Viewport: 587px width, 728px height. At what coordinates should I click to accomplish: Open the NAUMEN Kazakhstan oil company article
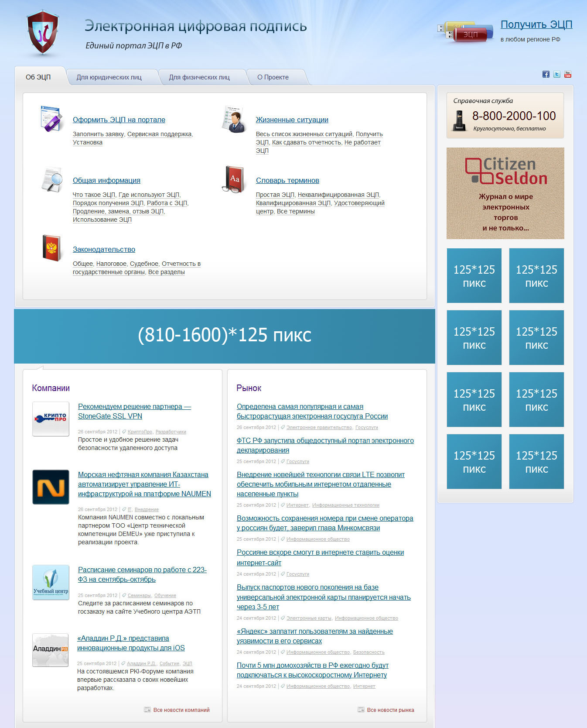[144, 484]
